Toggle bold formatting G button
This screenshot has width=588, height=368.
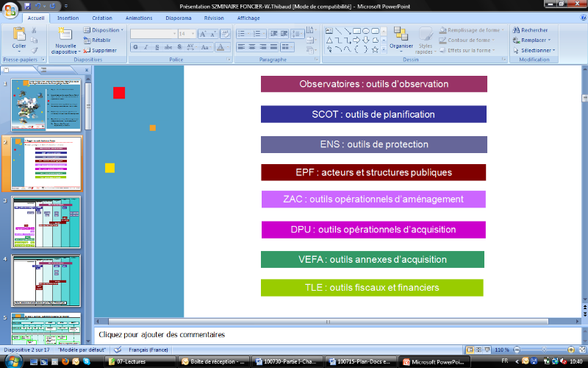(135, 47)
